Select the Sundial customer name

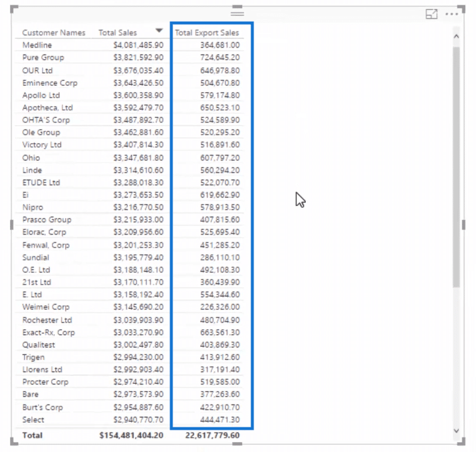tap(36, 258)
